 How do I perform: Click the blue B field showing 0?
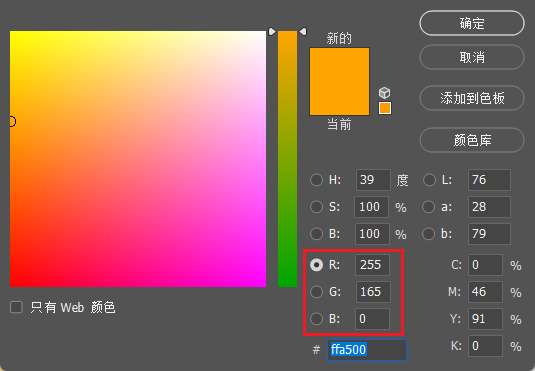tap(372, 319)
